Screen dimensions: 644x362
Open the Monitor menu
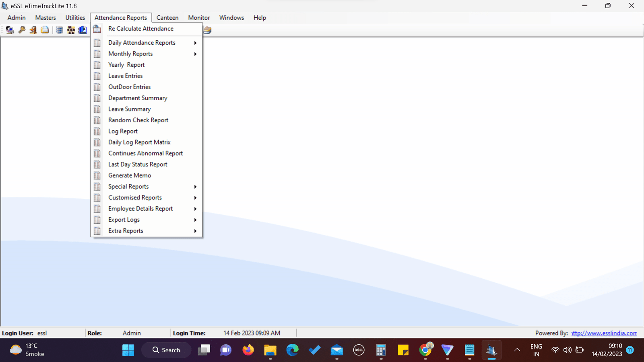point(199,18)
